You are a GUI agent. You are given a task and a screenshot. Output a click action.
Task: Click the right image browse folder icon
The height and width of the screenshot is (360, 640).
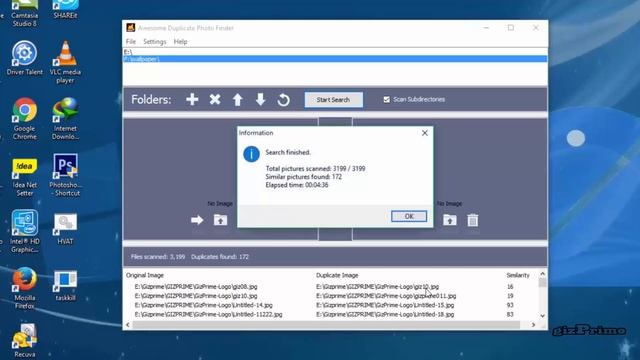450,220
